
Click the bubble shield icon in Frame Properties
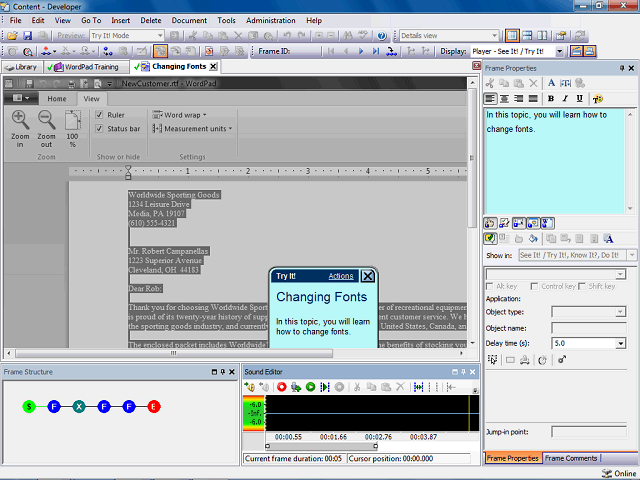click(x=490, y=238)
